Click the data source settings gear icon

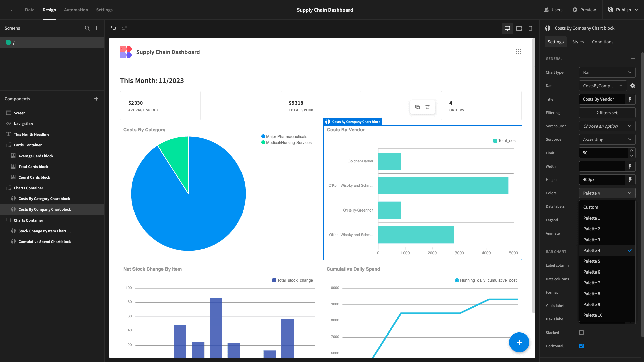[633, 86]
